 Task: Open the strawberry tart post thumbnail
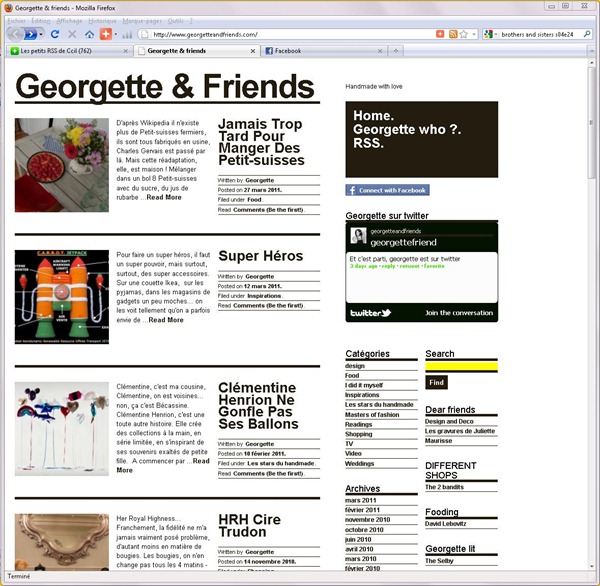coord(62,165)
